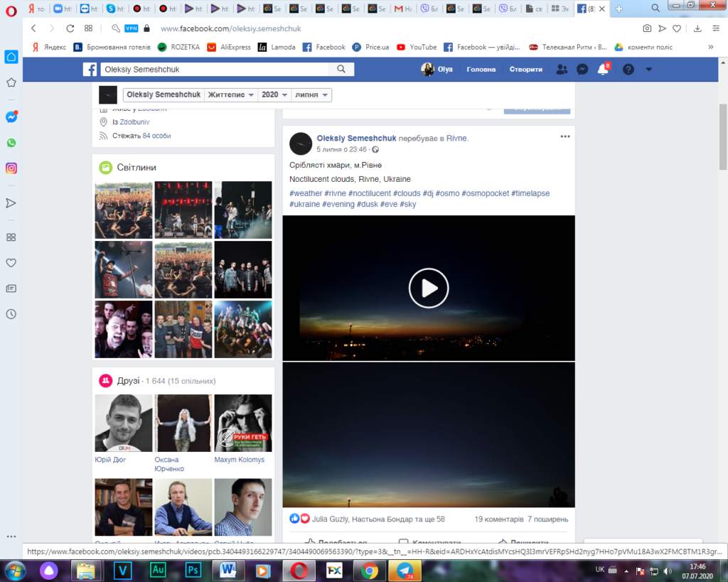Add page to bookmarks with heart icon
Viewport: 728px width, 582px height.
tap(678, 28)
